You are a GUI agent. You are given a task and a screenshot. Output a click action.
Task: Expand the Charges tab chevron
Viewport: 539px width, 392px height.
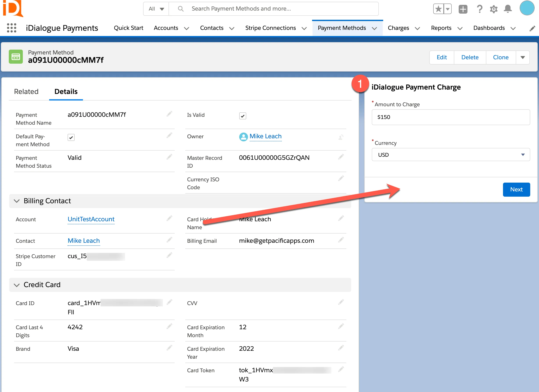(417, 29)
